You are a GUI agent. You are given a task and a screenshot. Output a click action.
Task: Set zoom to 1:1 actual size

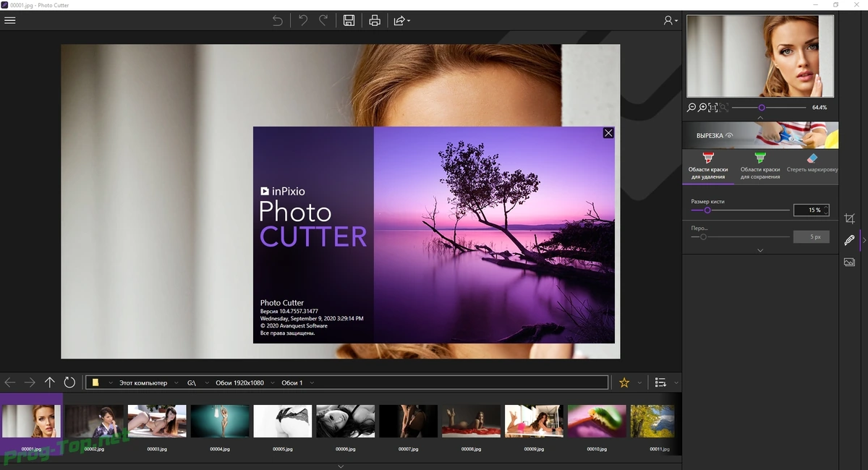(x=713, y=107)
